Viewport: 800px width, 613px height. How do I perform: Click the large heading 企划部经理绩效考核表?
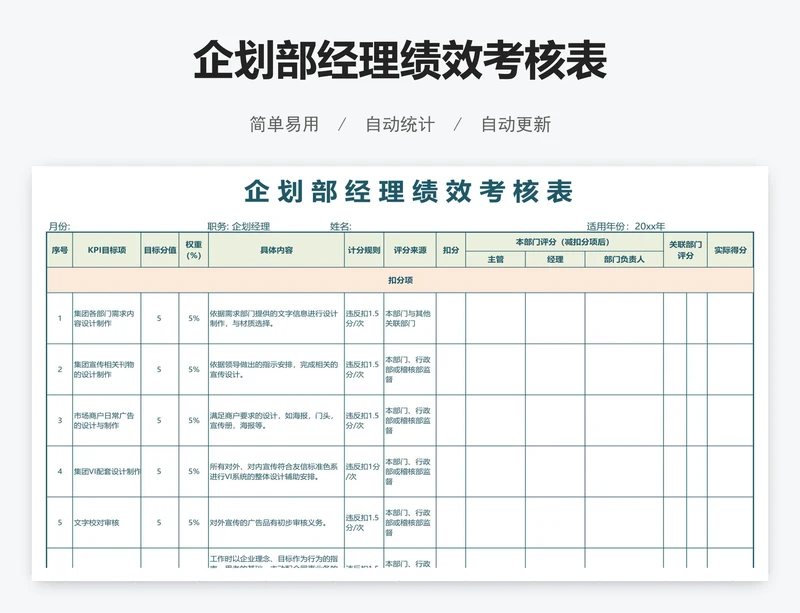(x=400, y=60)
